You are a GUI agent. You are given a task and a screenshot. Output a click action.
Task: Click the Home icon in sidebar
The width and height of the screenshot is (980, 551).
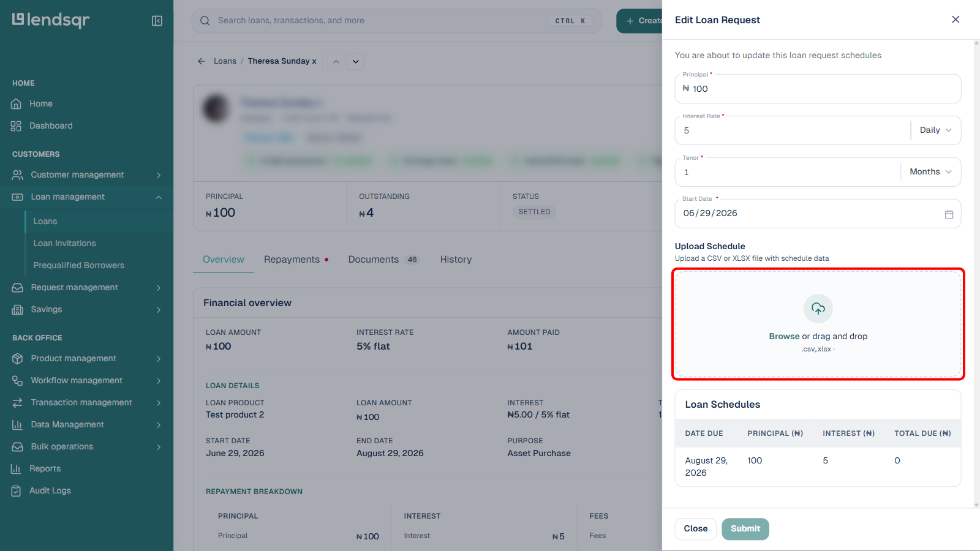(17, 104)
